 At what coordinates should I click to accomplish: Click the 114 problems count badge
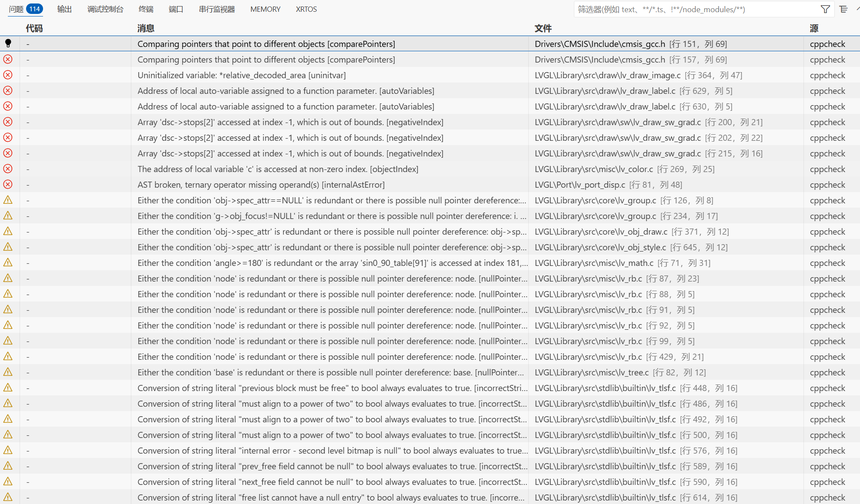pyautogui.click(x=34, y=9)
